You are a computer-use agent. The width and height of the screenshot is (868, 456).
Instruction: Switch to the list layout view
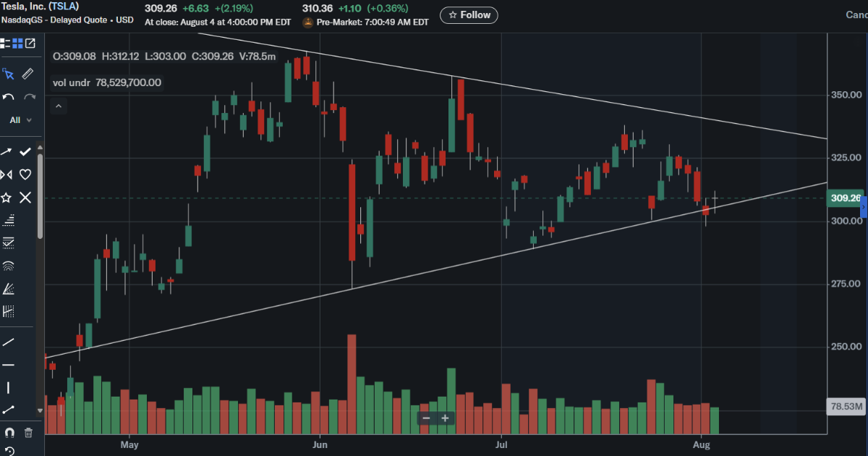tap(5, 43)
